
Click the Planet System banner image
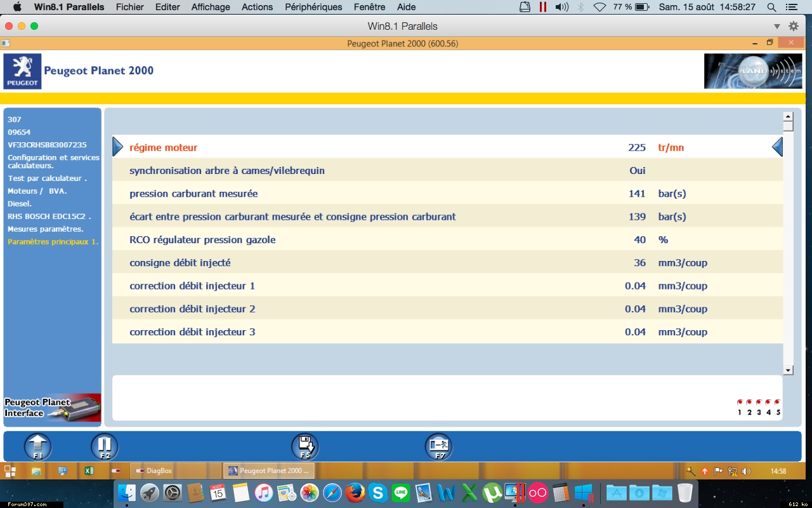[x=753, y=71]
